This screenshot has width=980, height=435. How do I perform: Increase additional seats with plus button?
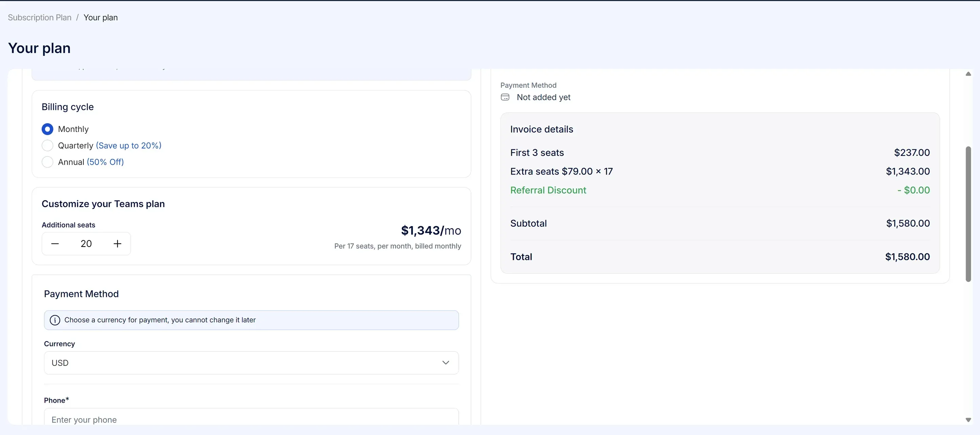[x=117, y=244]
